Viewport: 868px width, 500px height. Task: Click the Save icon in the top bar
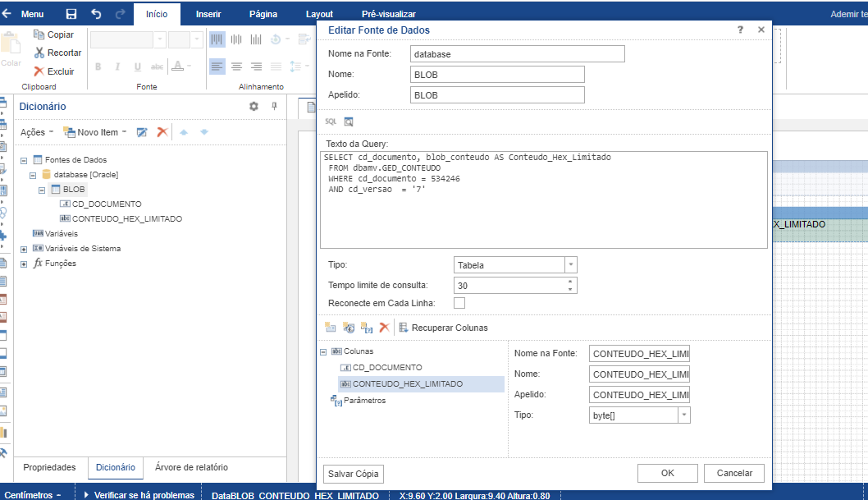click(x=71, y=14)
